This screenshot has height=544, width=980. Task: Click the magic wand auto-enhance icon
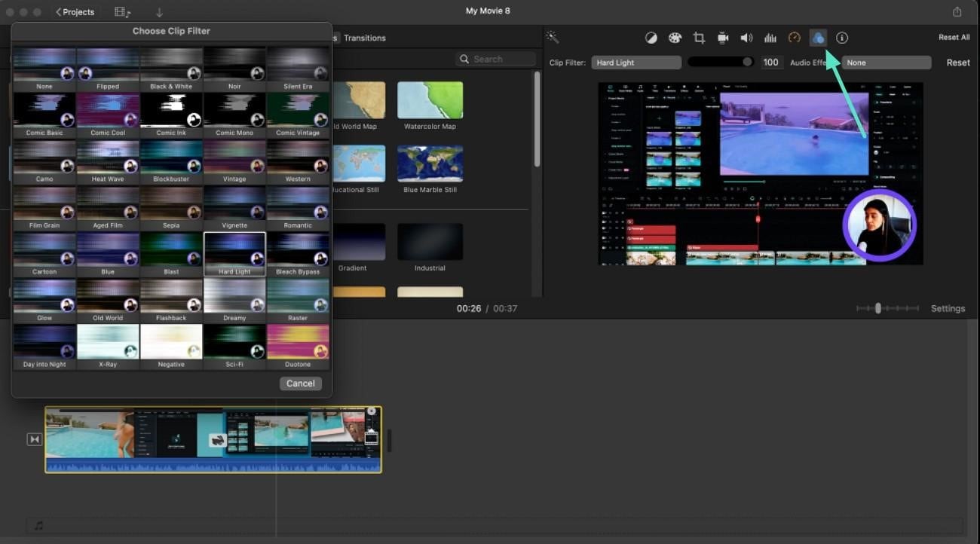pyautogui.click(x=552, y=37)
